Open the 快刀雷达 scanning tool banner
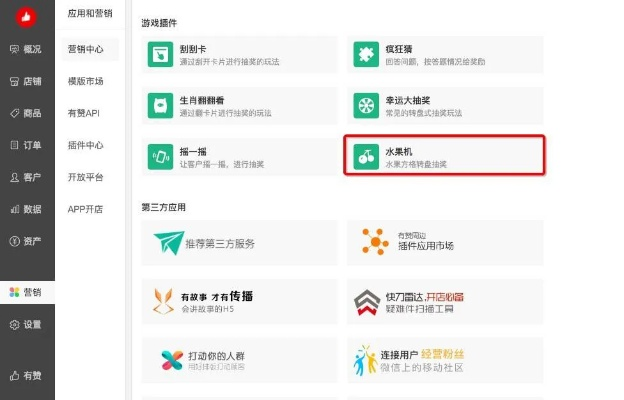 tap(445, 302)
